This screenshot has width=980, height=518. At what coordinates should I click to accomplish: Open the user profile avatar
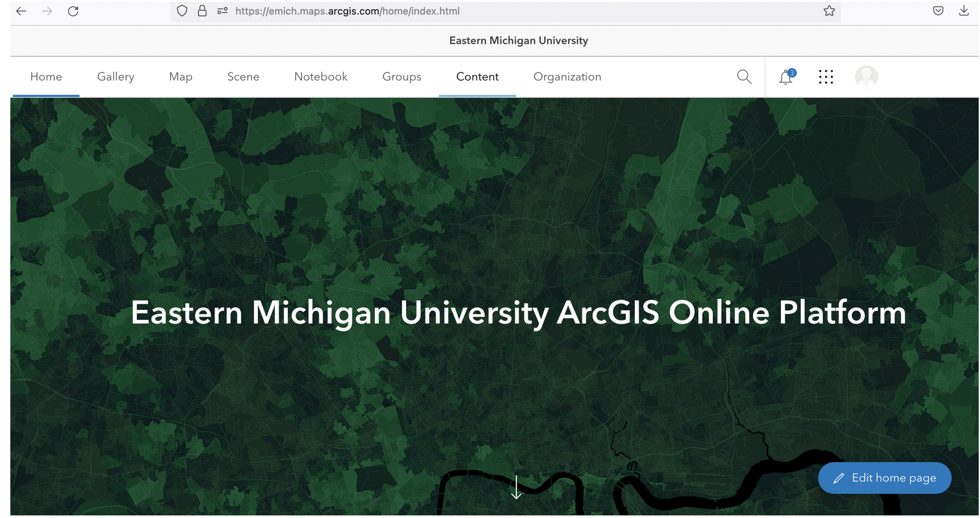(x=866, y=77)
